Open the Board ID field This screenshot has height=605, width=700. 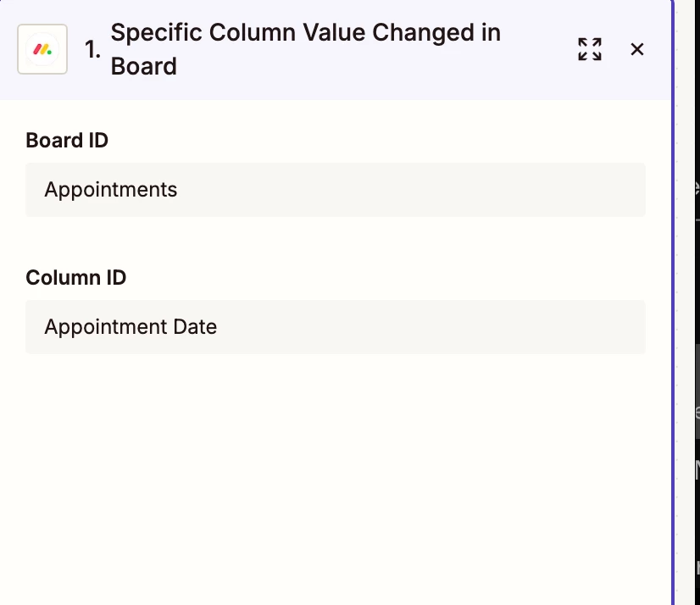335,190
